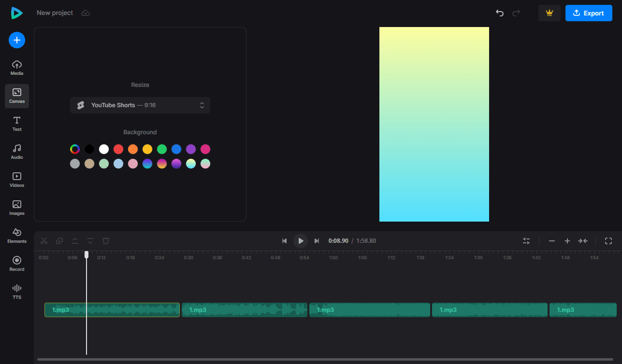
Task: Select the light pink background color
Action: tap(133, 164)
